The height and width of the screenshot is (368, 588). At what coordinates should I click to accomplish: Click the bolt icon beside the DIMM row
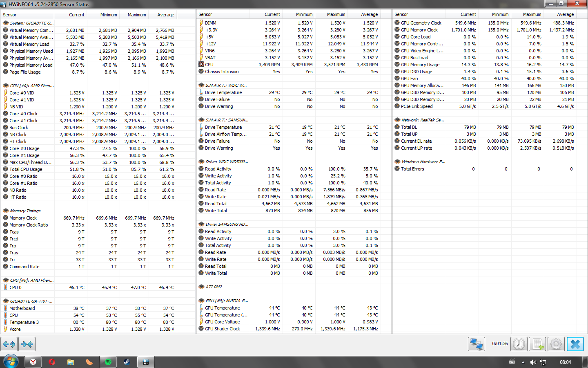point(201,23)
